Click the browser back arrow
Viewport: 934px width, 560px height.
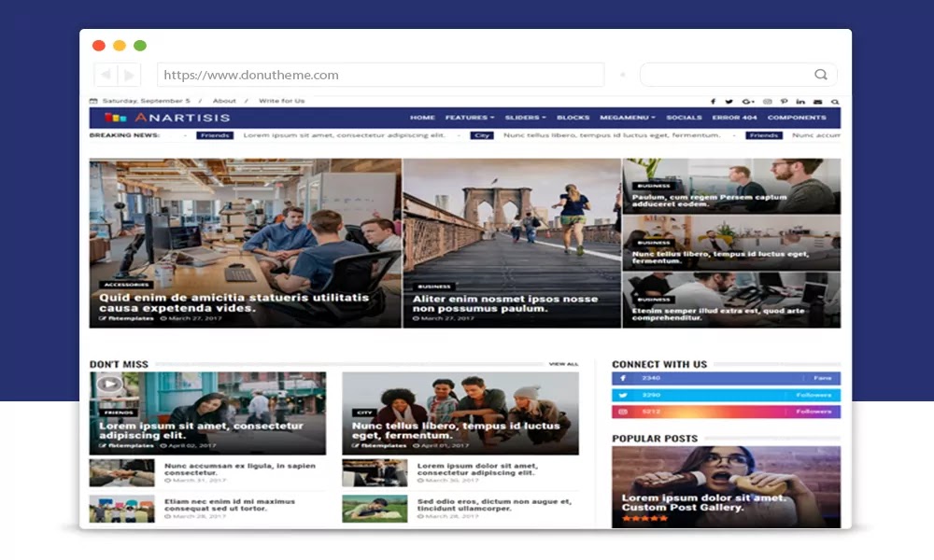point(106,75)
